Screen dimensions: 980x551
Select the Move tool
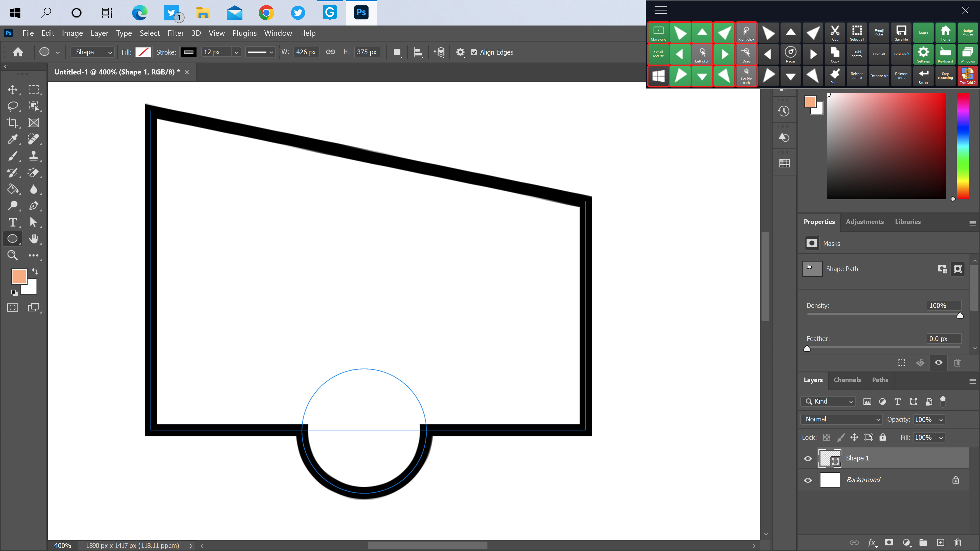(x=13, y=90)
